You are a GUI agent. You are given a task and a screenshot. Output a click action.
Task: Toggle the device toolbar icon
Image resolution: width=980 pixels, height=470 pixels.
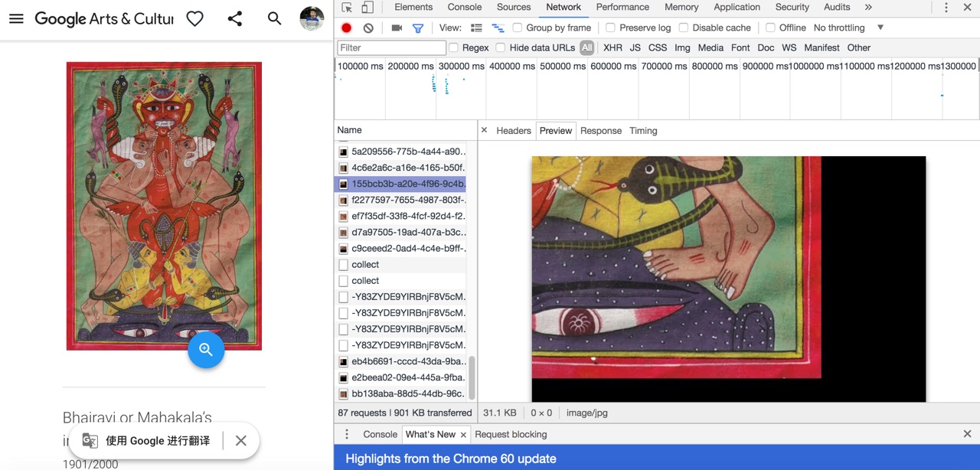coord(367,8)
